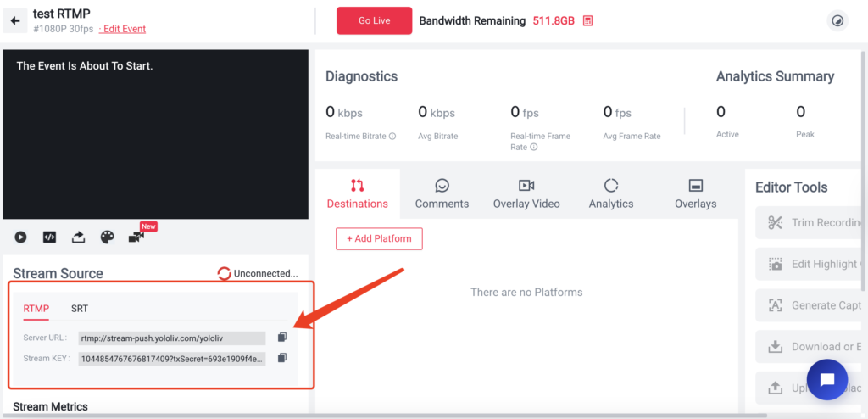Viewport: 868px width, 419px height.
Task: Click the Editor Tools heading
Action: click(792, 187)
